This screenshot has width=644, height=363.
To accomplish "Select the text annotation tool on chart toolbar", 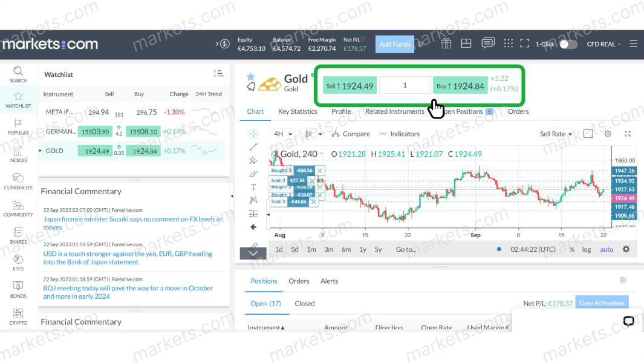I will [254, 187].
